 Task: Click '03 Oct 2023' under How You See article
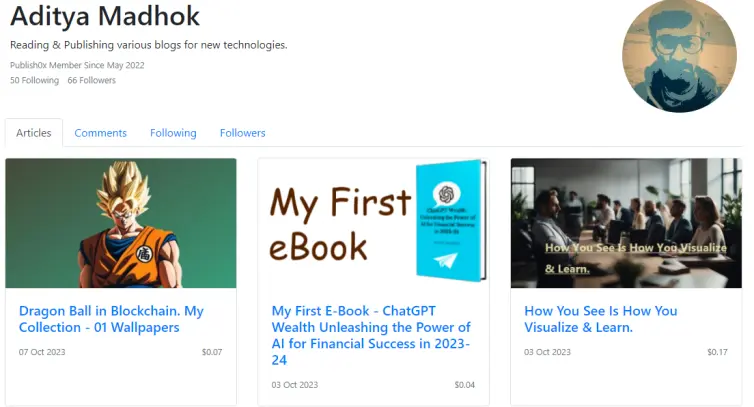click(x=547, y=352)
